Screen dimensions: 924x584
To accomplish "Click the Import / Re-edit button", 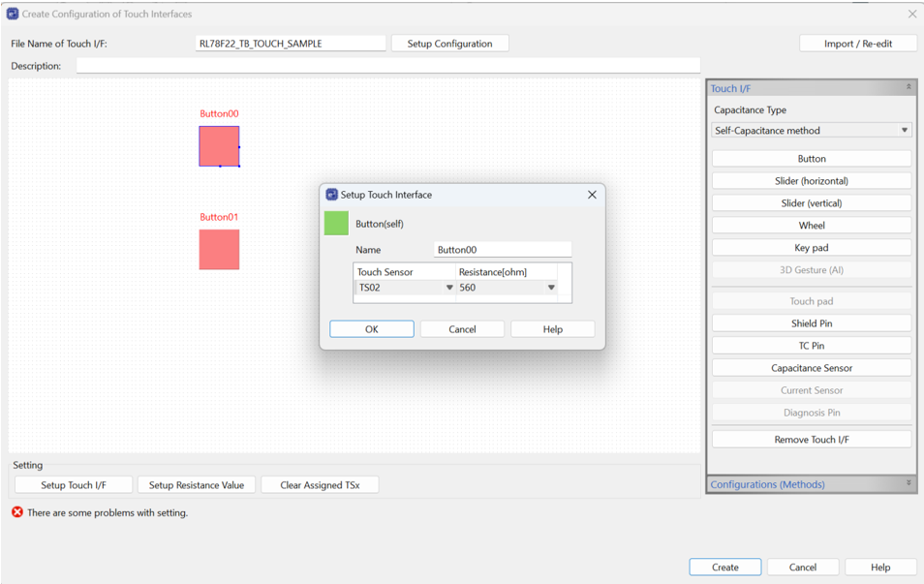I will click(858, 44).
